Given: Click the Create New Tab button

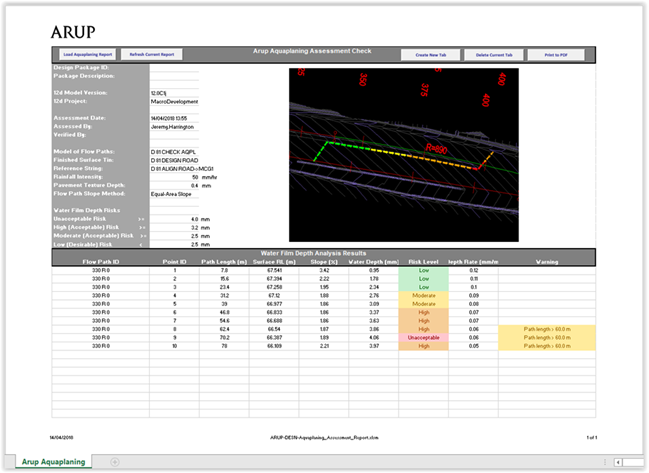Looking at the screenshot, I should pyautogui.click(x=430, y=55).
